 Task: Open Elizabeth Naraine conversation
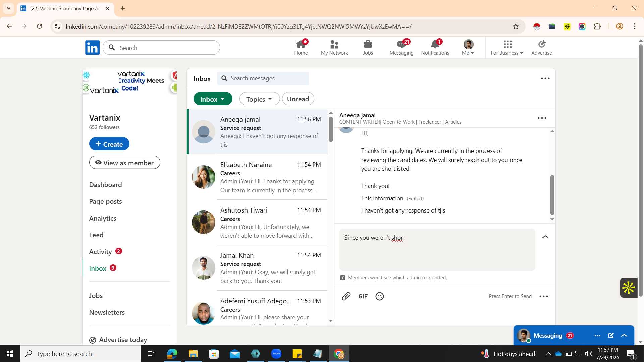pyautogui.click(x=258, y=177)
